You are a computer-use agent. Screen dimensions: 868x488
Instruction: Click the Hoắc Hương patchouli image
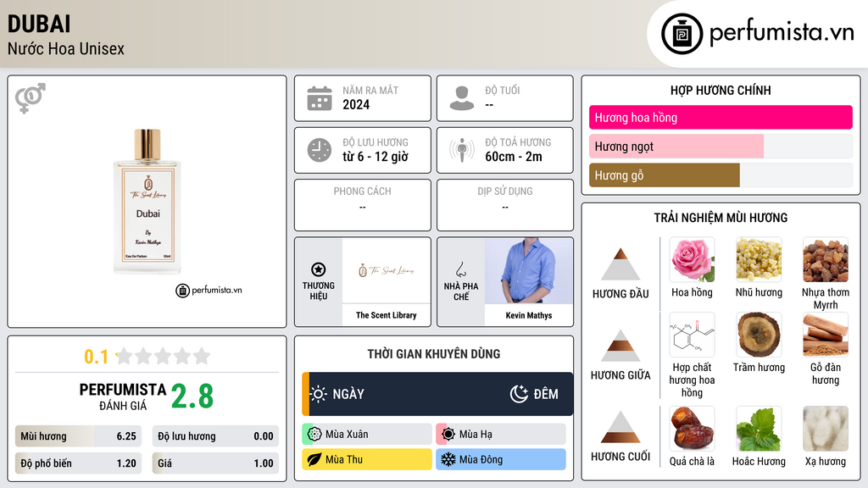click(x=759, y=428)
